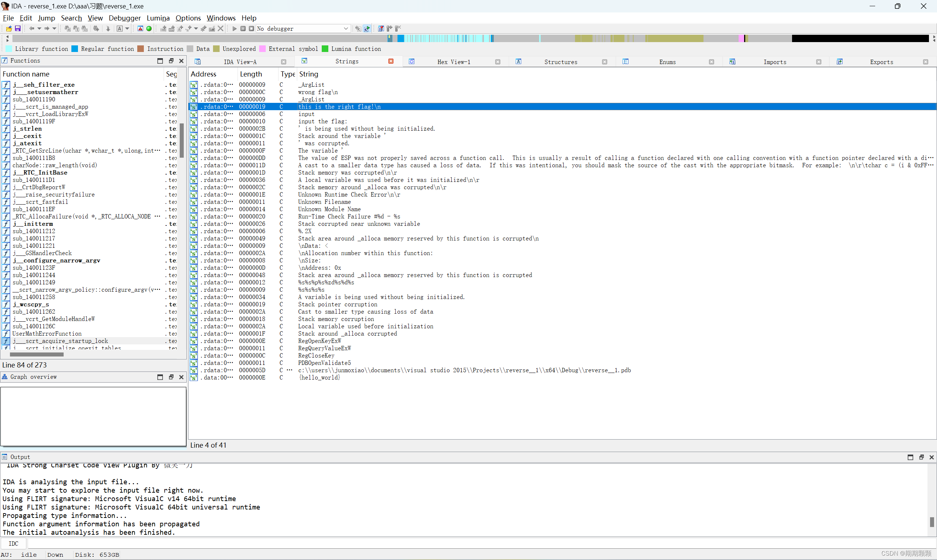Switch to the Imports tab
The width and height of the screenshot is (937, 560).
coord(774,61)
